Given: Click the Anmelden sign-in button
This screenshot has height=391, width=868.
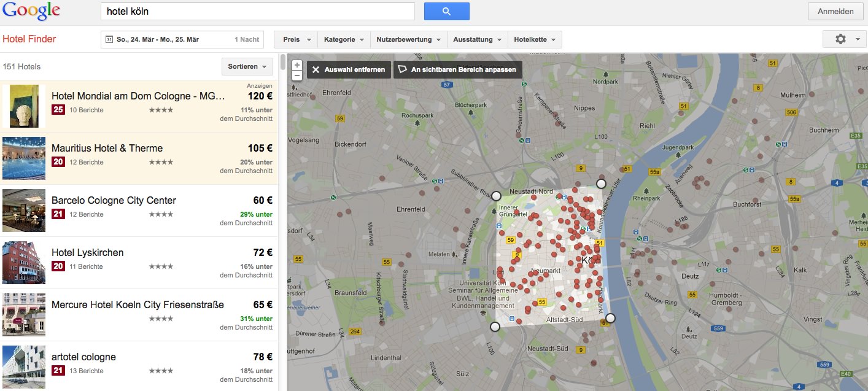Looking at the screenshot, I should pyautogui.click(x=835, y=11).
